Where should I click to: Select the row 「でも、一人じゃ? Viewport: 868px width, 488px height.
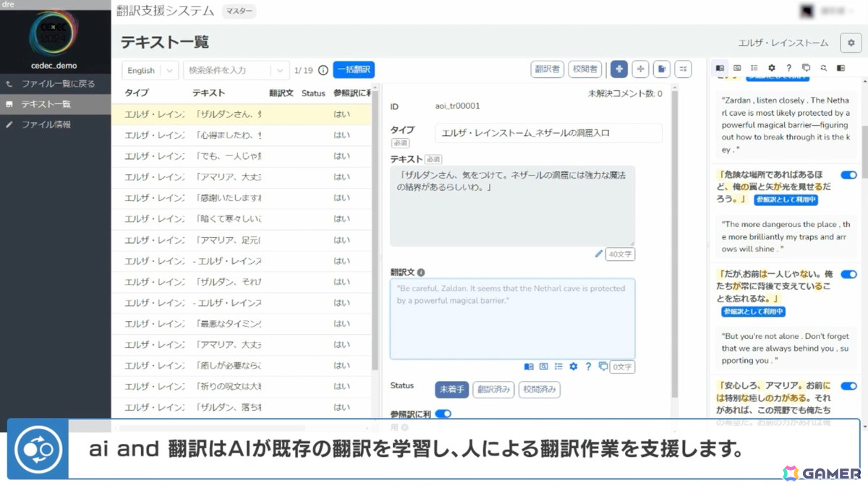242,156
